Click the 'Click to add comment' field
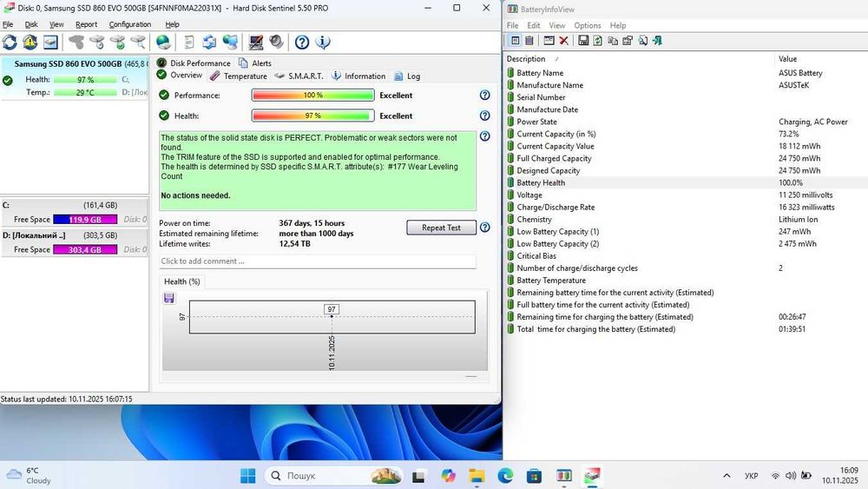The height and width of the screenshot is (489, 868). point(317,261)
